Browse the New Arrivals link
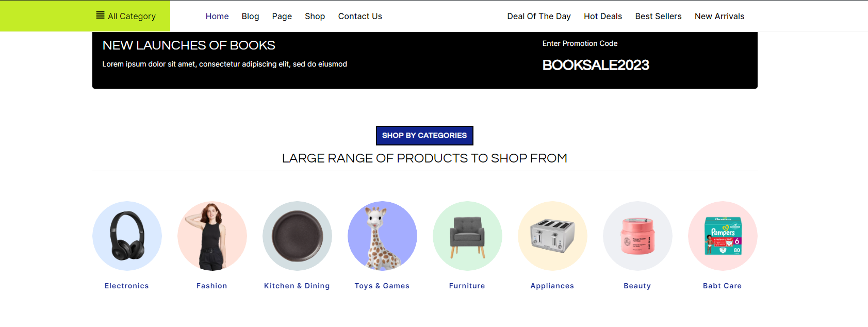The width and height of the screenshot is (868, 327). point(719,17)
